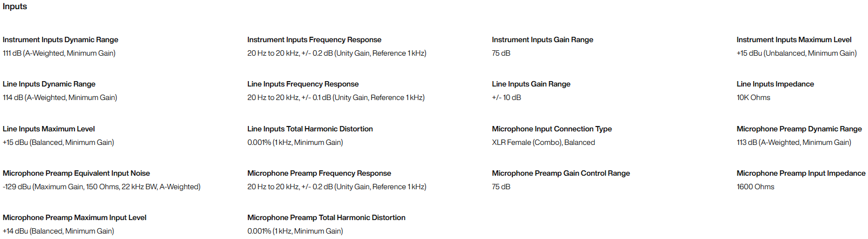Viewport: 868px width, 239px height.
Task: Click Line Inputs Total Harmonic Distortion label
Action: [310, 129]
